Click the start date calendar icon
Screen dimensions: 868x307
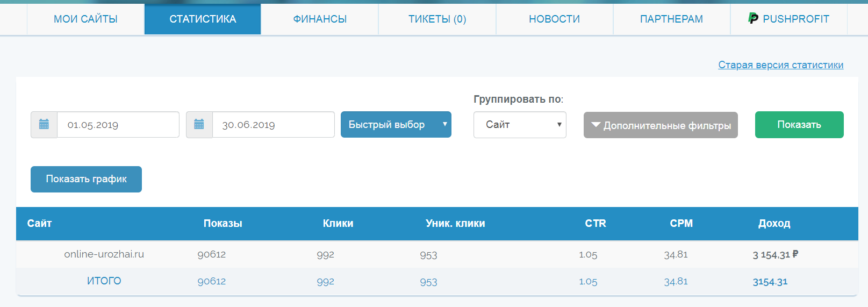(x=44, y=125)
